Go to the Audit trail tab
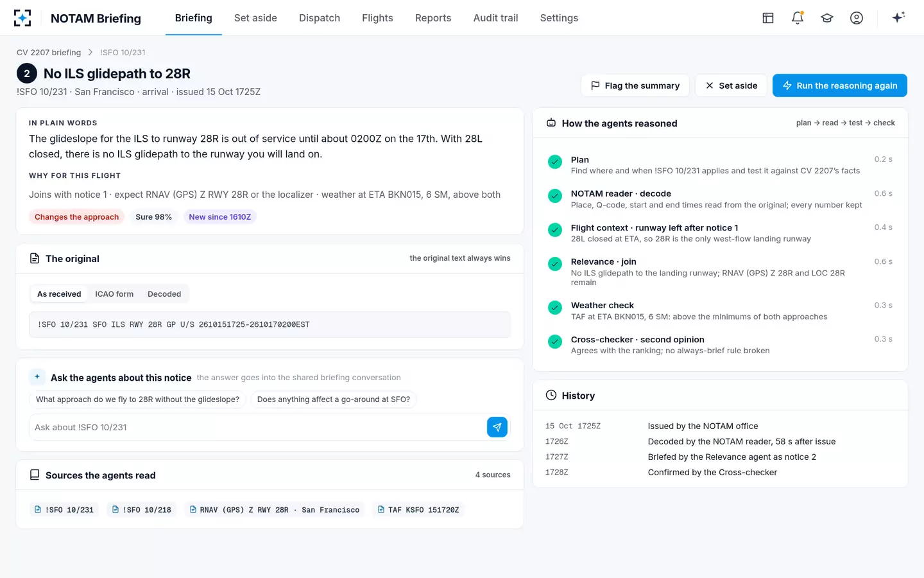This screenshot has height=578, width=924. click(x=495, y=18)
